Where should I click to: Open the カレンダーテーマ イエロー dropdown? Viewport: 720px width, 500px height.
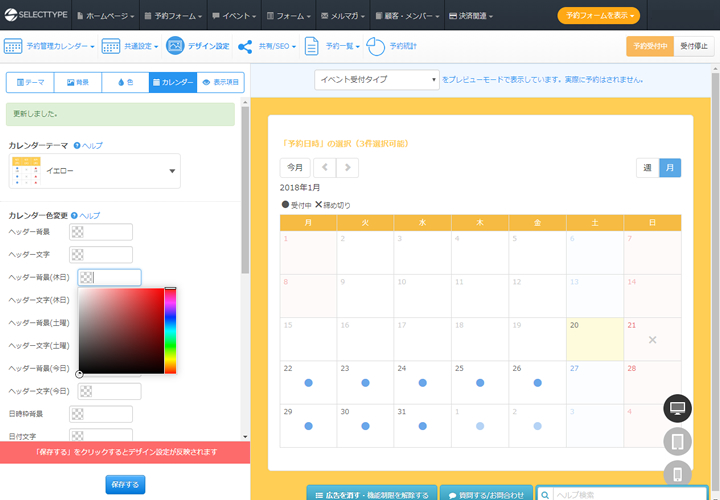tap(95, 171)
